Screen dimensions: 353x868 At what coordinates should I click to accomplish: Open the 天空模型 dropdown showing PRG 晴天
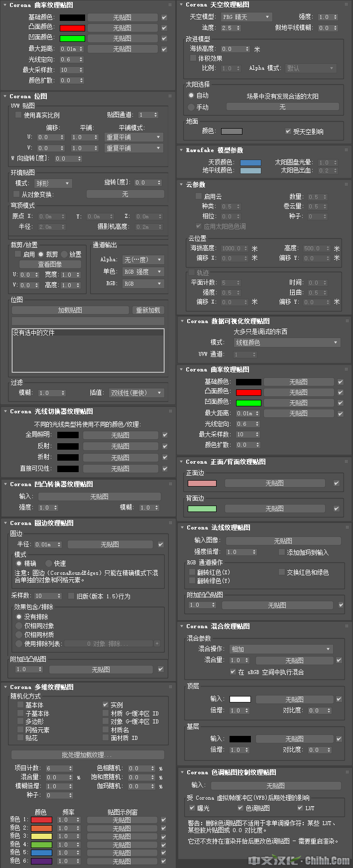[246, 17]
